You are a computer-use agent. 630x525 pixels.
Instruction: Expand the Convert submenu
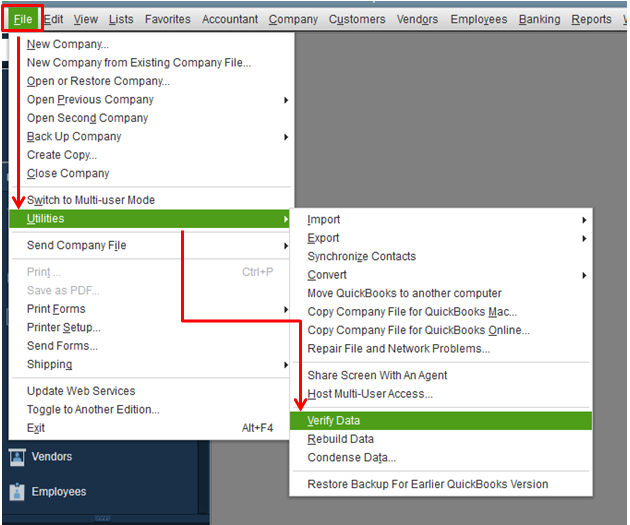(441, 275)
